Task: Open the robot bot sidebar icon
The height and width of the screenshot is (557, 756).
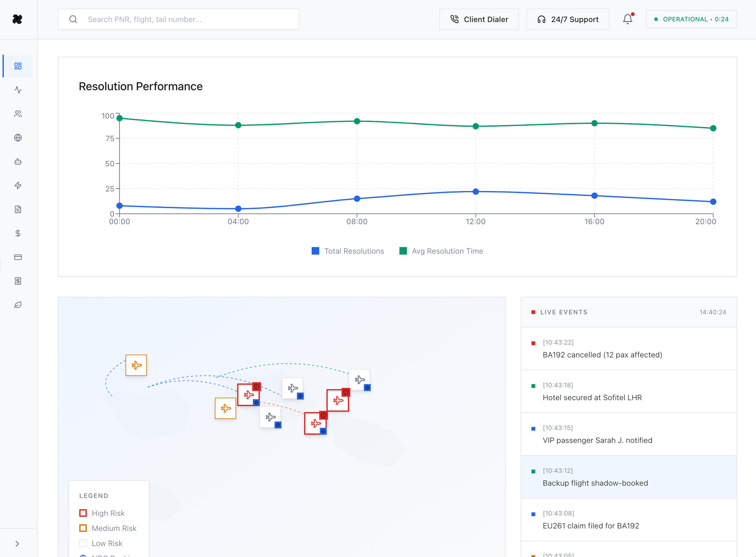Action: click(x=18, y=162)
